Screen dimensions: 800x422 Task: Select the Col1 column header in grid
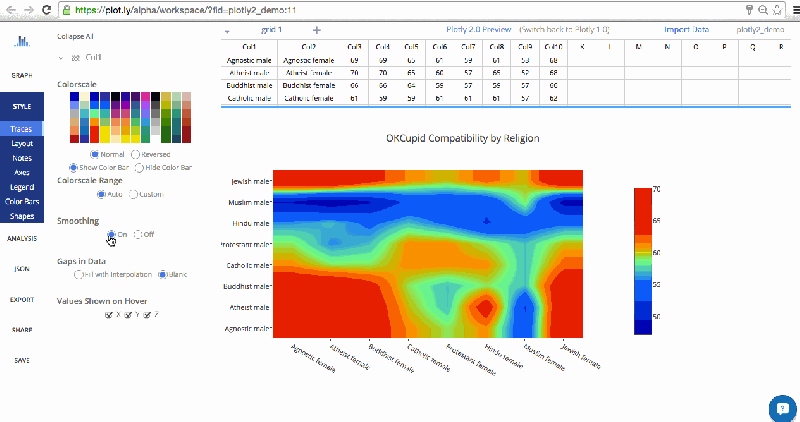249,47
